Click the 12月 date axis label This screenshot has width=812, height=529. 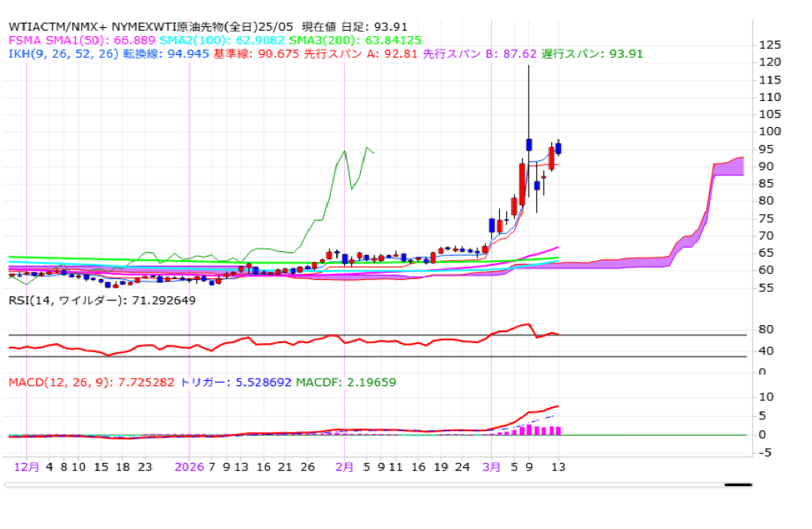(x=26, y=467)
